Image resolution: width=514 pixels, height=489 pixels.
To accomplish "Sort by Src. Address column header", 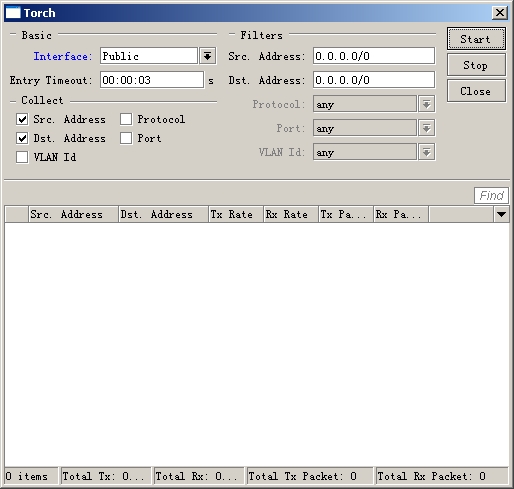I will [x=73, y=214].
